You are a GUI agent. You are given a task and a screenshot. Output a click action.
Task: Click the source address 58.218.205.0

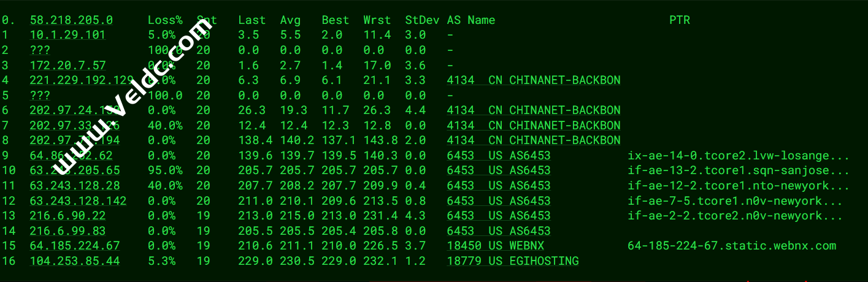(71, 20)
